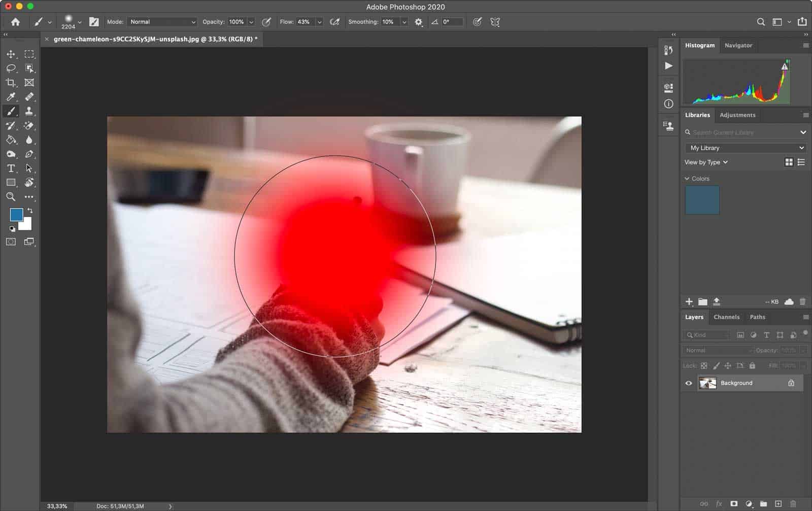Viewport: 812px width, 511px height.
Task: Open the Navigator tab
Action: point(738,45)
